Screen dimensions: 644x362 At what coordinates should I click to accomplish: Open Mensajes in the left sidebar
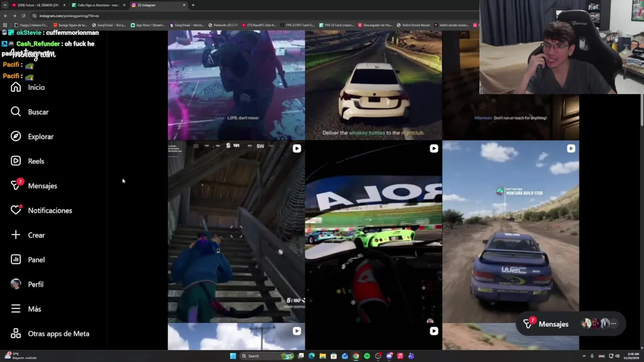tap(34, 186)
